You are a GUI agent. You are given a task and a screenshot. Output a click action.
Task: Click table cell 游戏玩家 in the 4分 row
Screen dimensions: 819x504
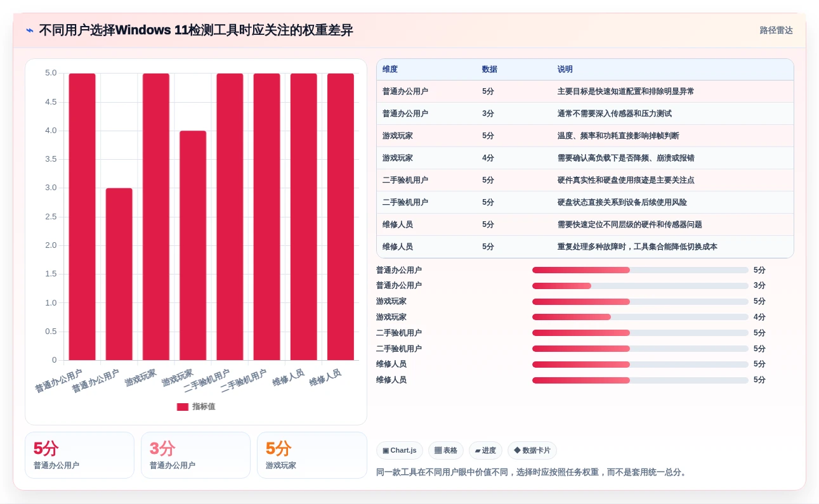pos(398,158)
